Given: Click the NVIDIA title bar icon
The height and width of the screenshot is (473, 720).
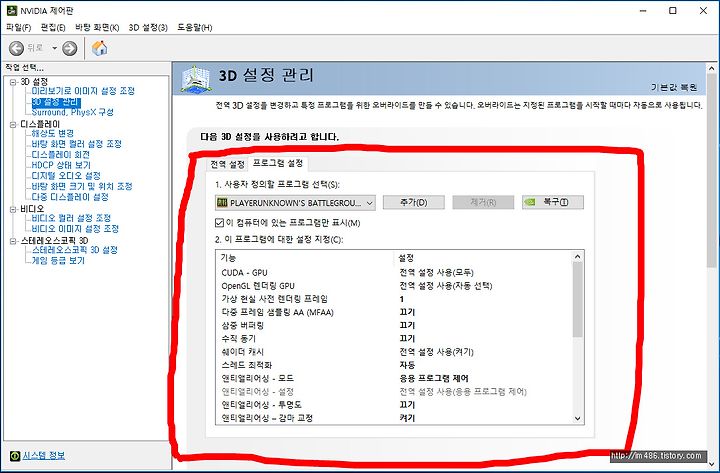Looking at the screenshot, I should [x=11, y=11].
